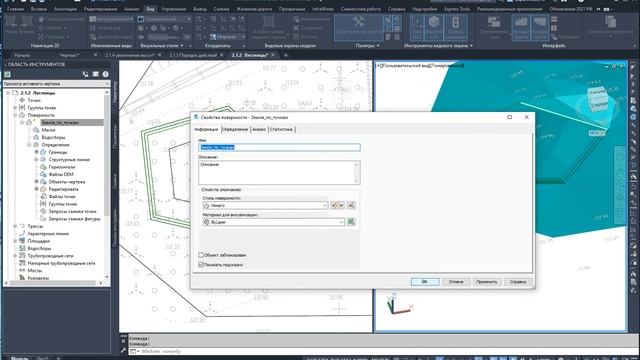Image resolution: width=640 pixels, height=360 pixels.
Task: Click the pick style from drawing icon
Action: (x=351, y=205)
